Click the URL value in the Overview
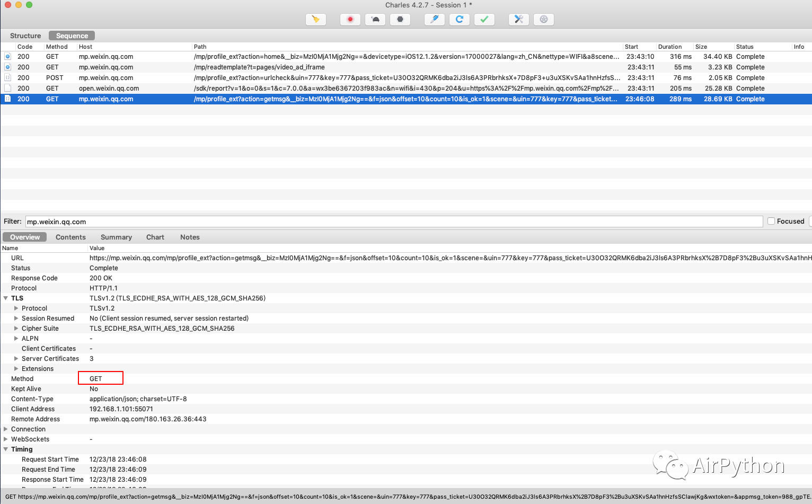Image resolution: width=812 pixels, height=504 pixels. point(451,258)
